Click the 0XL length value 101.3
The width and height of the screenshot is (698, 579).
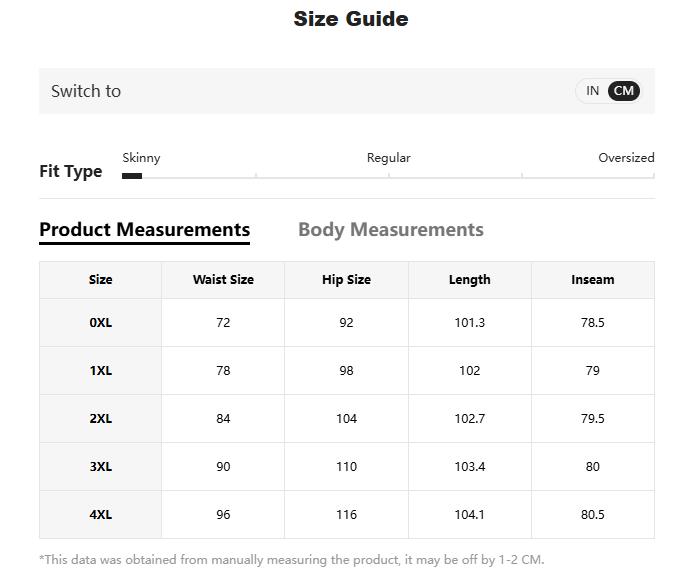469,323
